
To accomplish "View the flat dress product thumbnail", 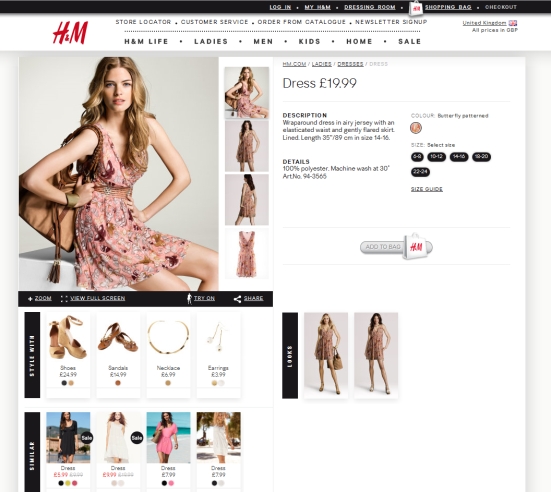I will pyautogui.click(x=247, y=254).
